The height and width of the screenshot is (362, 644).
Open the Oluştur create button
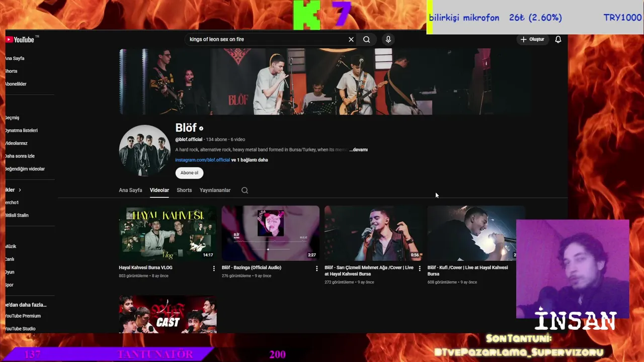[533, 39]
